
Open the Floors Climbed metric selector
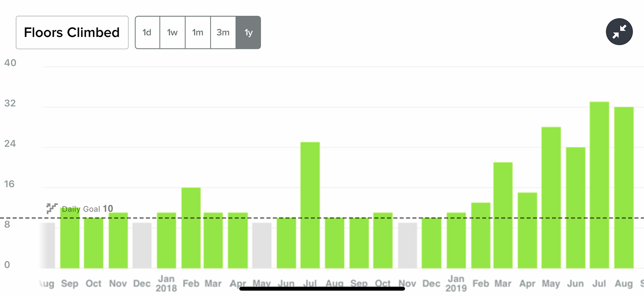click(x=72, y=33)
